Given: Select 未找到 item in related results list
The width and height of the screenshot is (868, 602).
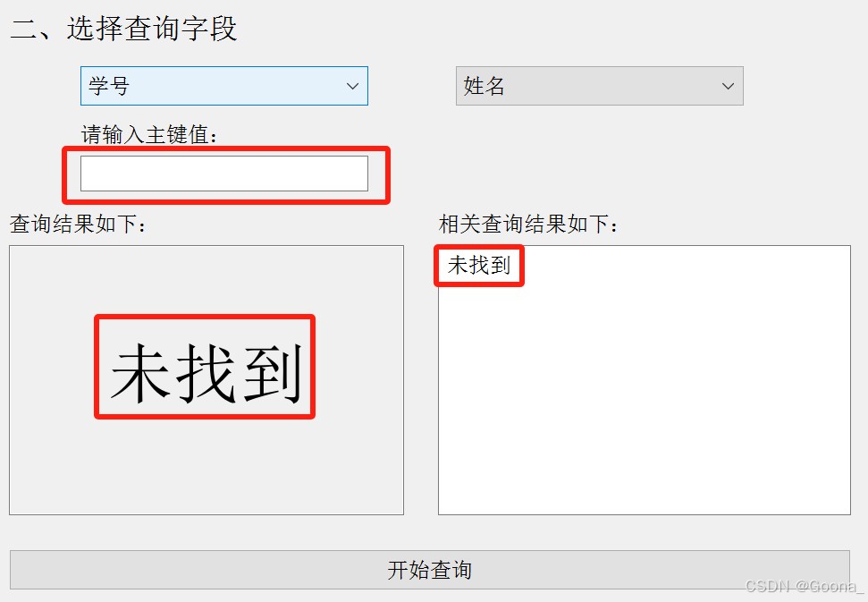Looking at the screenshot, I should [479, 265].
